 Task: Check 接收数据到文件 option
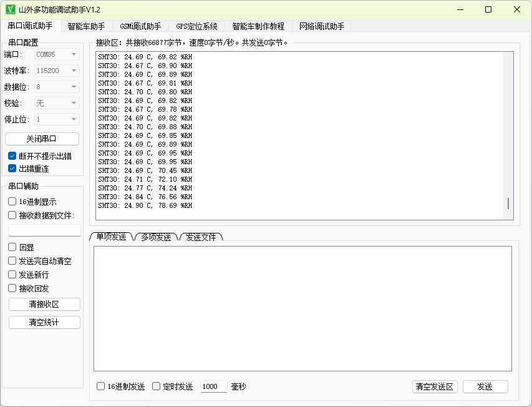[x=12, y=215]
